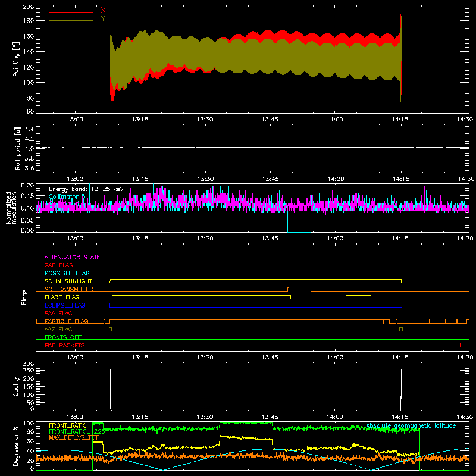Click the green FRONT_RATIO_1225 legend text
The image size is (476, 476).
click(x=77, y=431)
